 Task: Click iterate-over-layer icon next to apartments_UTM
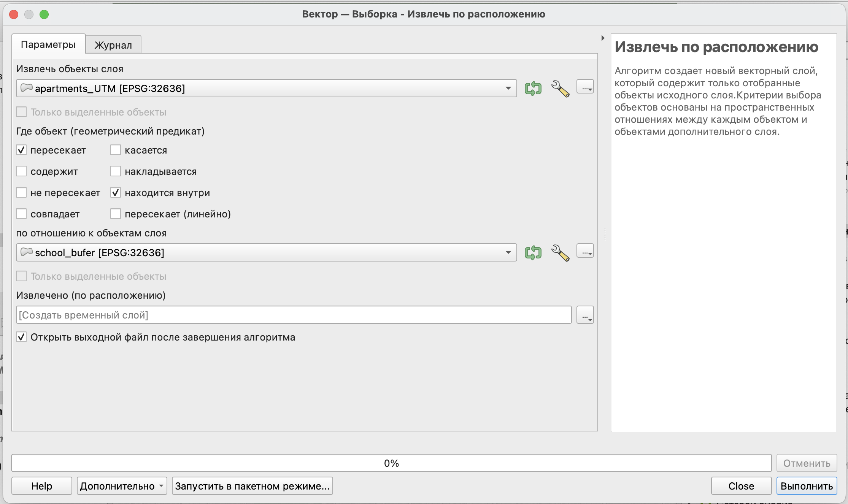tap(533, 89)
